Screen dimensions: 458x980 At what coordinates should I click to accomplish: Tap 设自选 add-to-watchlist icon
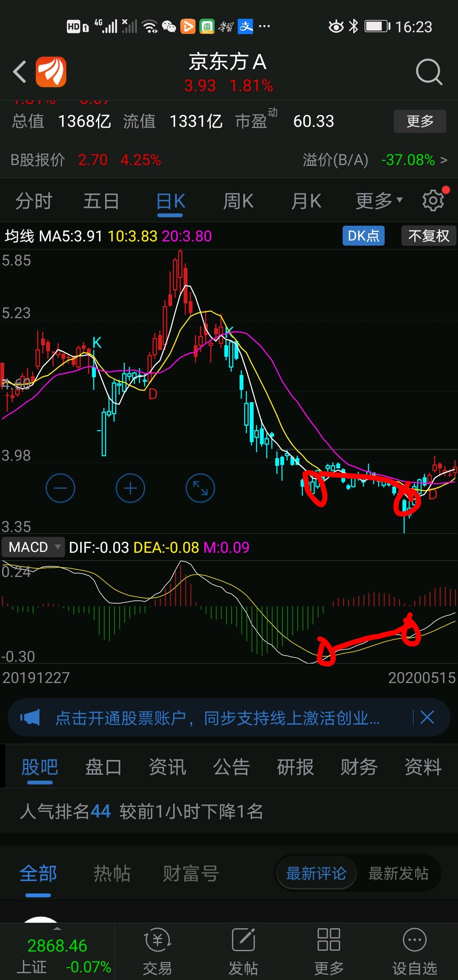tap(414, 952)
